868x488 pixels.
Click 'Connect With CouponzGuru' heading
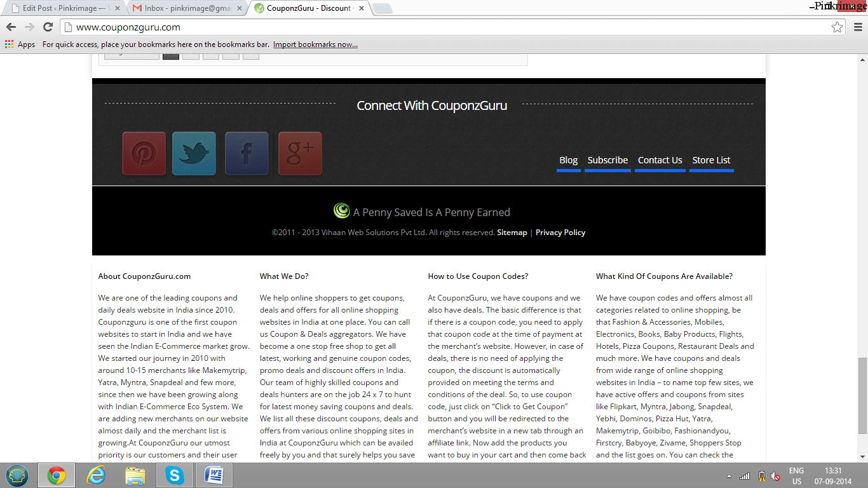tap(432, 105)
